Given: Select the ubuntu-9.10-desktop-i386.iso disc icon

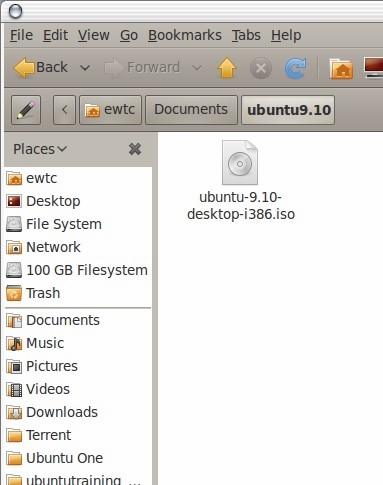Looking at the screenshot, I should click(x=240, y=162).
